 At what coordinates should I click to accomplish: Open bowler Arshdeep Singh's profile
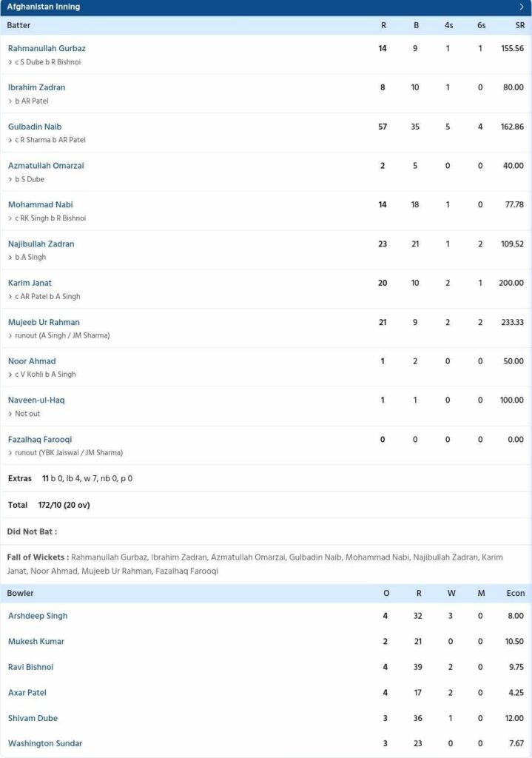point(38,616)
